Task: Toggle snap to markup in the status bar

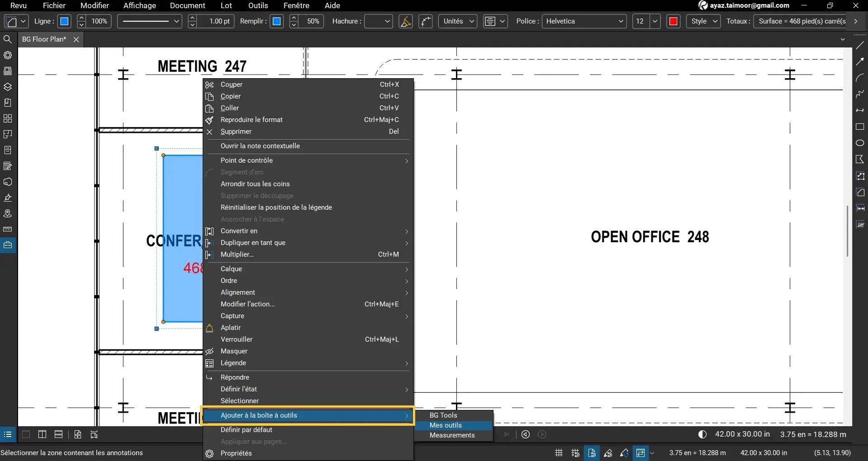Action: coord(608,453)
